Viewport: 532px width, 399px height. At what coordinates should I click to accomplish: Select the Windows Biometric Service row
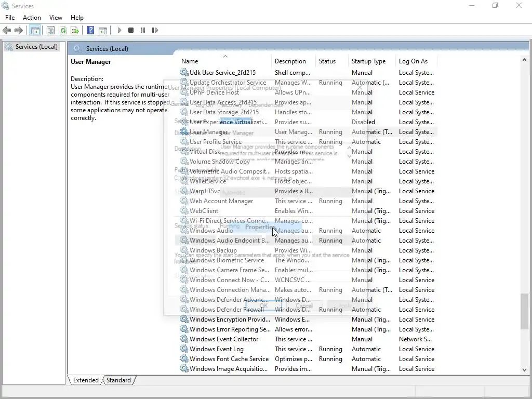click(308, 260)
